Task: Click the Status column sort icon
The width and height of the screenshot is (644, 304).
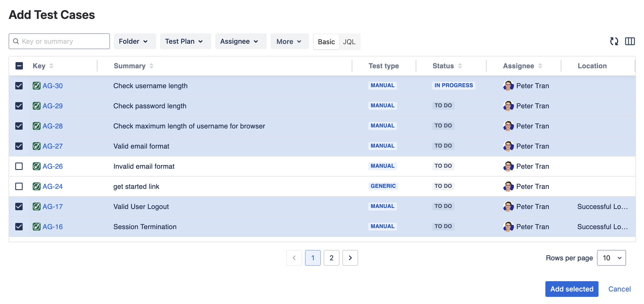Action: 460,66
